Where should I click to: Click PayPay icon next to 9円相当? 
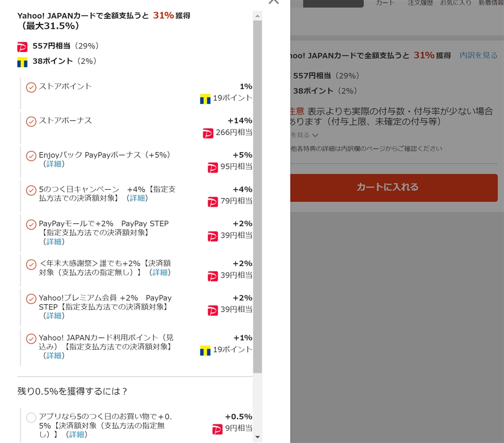217,429
